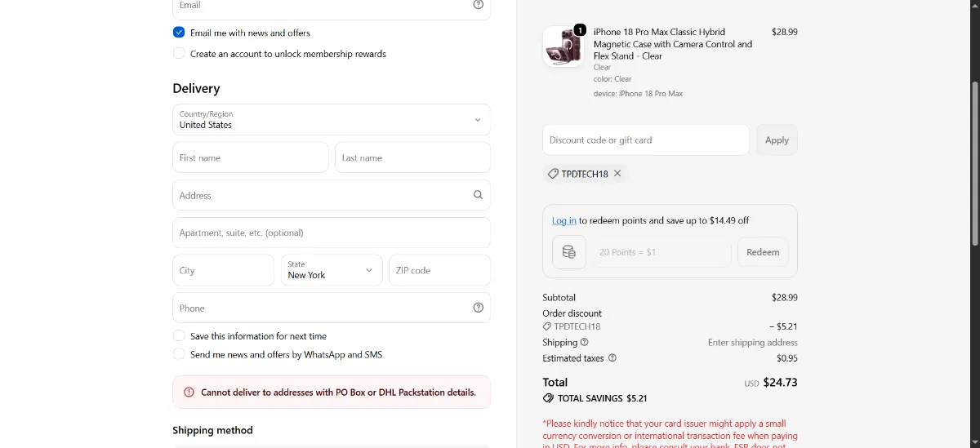Image resolution: width=980 pixels, height=448 pixels.
Task: Click the help icon in the Email field
Action: [x=479, y=4]
